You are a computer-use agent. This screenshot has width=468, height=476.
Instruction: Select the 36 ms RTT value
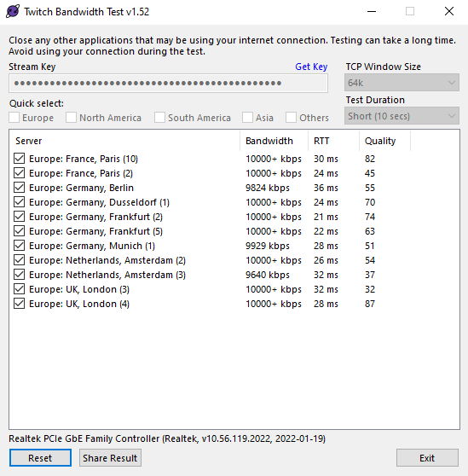click(326, 188)
